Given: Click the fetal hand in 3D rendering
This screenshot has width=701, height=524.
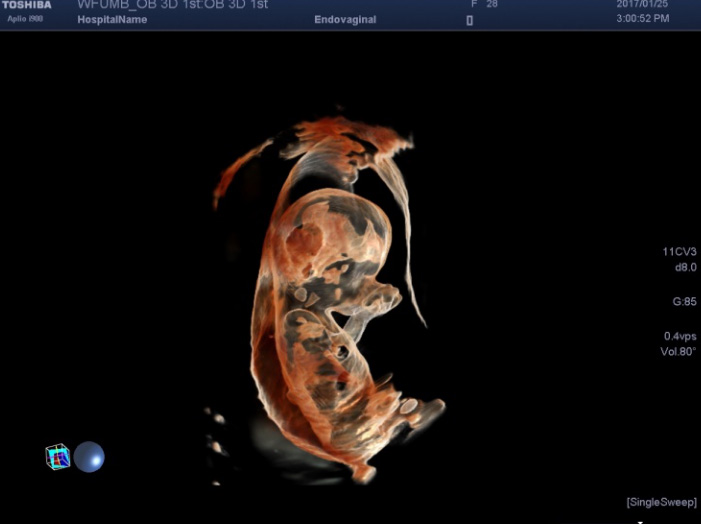Looking at the screenshot, I should coord(385,297).
